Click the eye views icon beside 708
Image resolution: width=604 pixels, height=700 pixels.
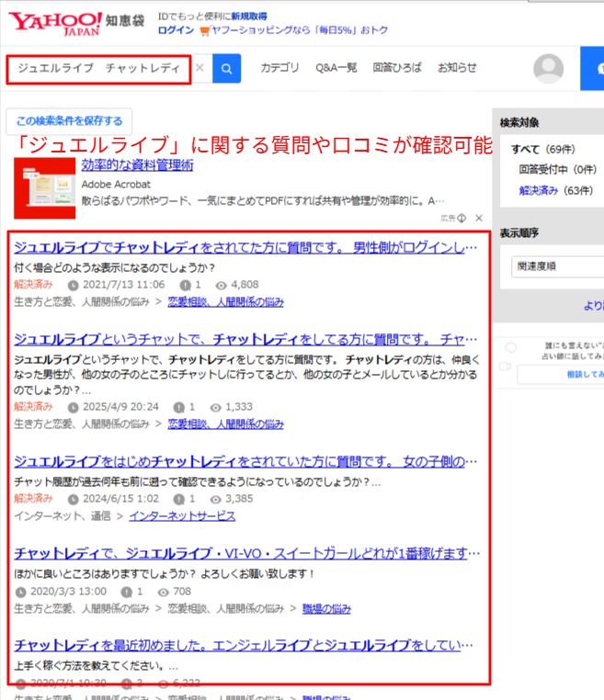163,592
